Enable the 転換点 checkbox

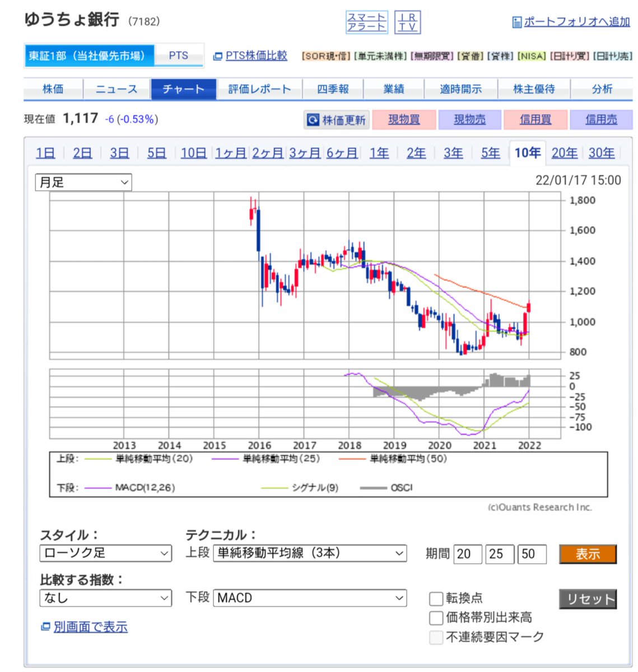[x=436, y=599]
